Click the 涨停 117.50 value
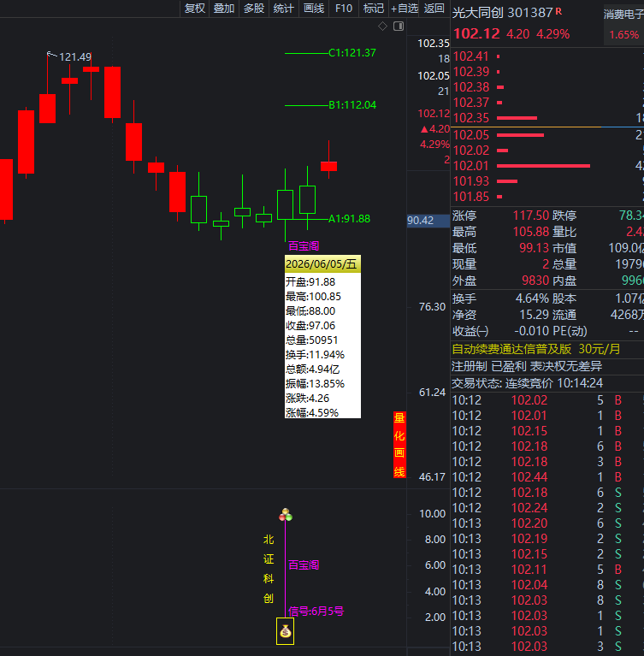Viewport: 644px width, 656px height. [530, 216]
